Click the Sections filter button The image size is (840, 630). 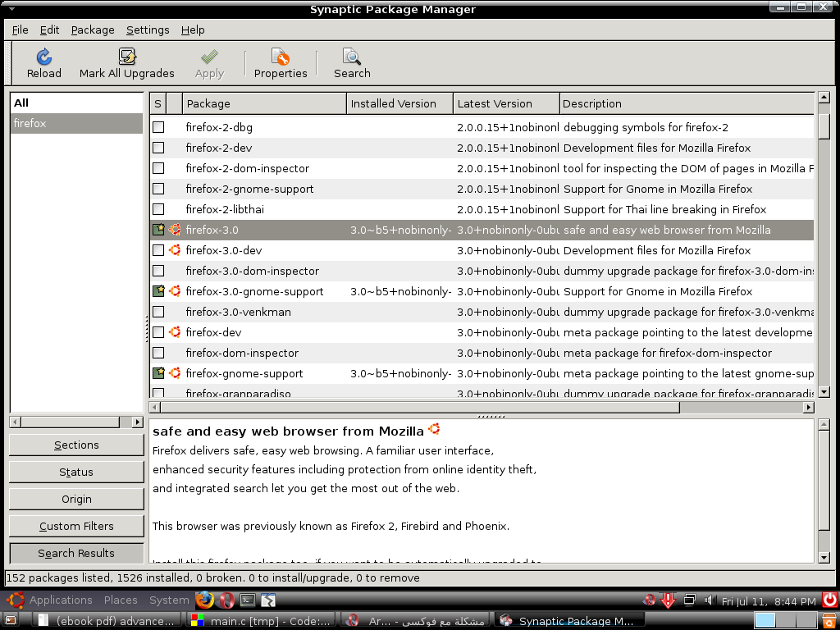click(76, 445)
